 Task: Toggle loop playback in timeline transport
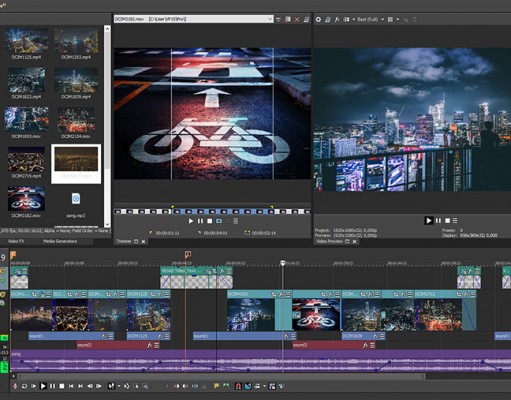click(24, 386)
